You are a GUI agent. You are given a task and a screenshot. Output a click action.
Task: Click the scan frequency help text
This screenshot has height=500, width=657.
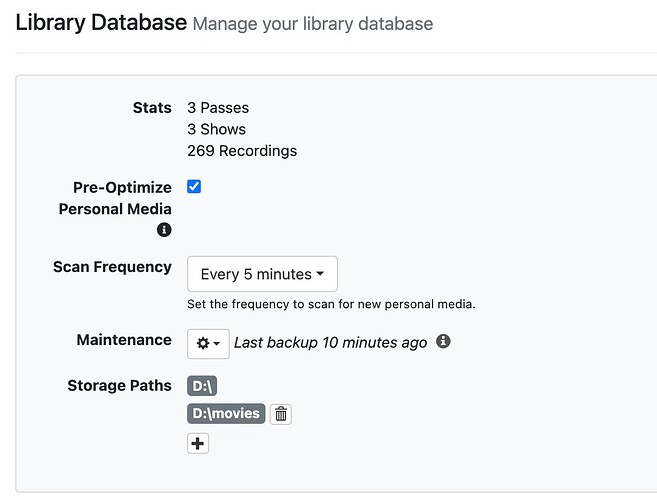coord(331,304)
